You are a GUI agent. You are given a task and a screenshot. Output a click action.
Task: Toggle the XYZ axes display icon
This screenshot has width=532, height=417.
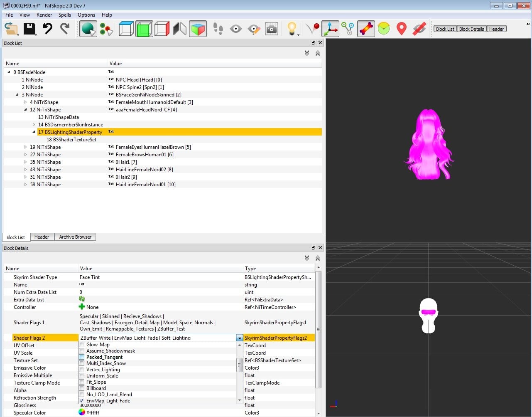(330, 29)
